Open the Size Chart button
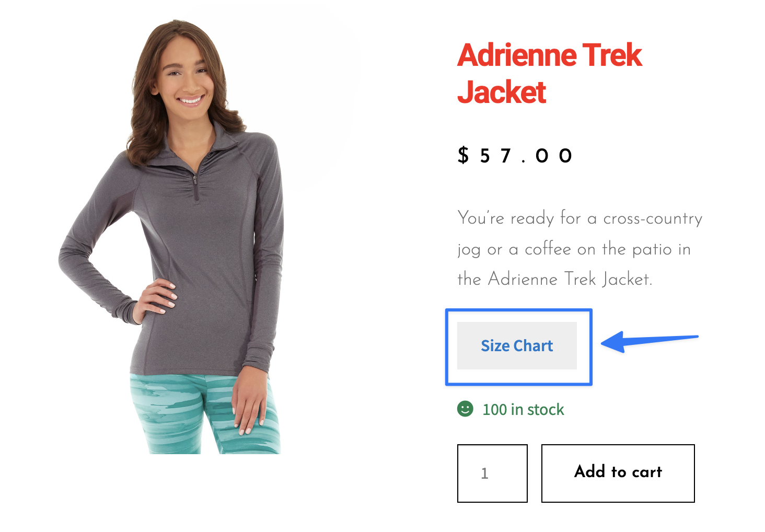The image size is (765, 532). (x=517, y=345)
